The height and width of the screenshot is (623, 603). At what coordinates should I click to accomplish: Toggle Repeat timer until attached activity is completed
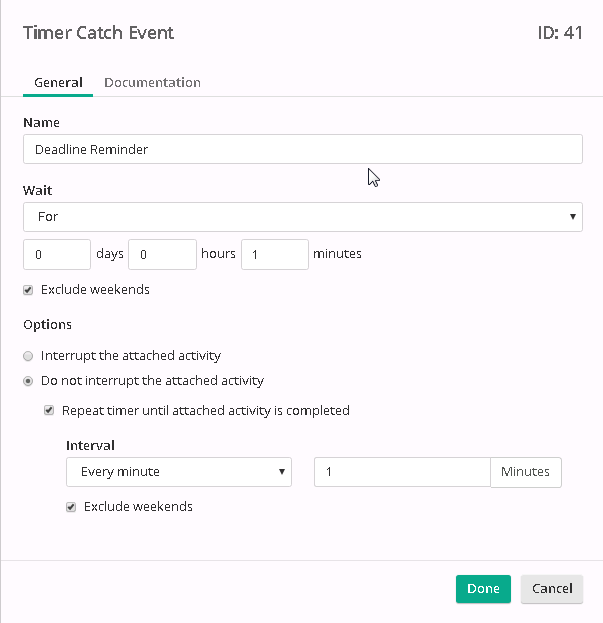tap(49, 410)
